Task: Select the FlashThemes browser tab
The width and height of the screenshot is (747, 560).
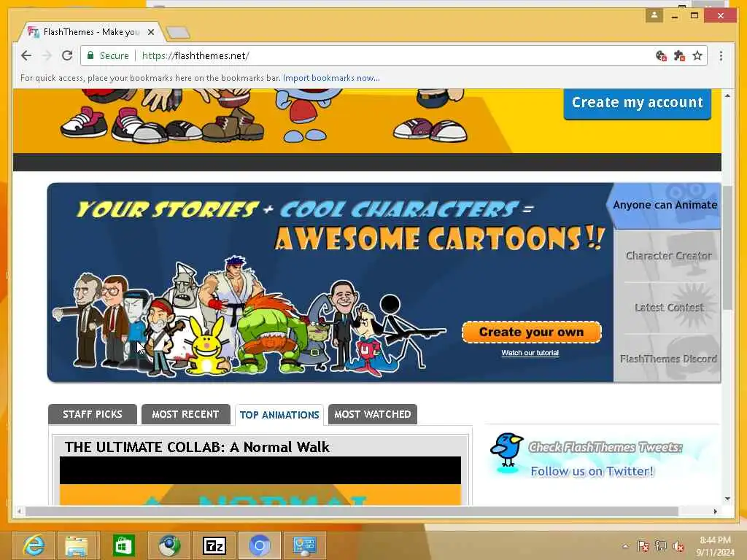Action: coord(90,32)
